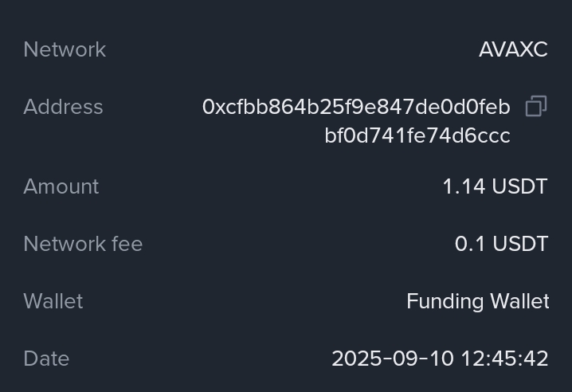Copy the wallet address with the copy icon
The height and width of the screenshot is (392, 572).
pos(536,107)
